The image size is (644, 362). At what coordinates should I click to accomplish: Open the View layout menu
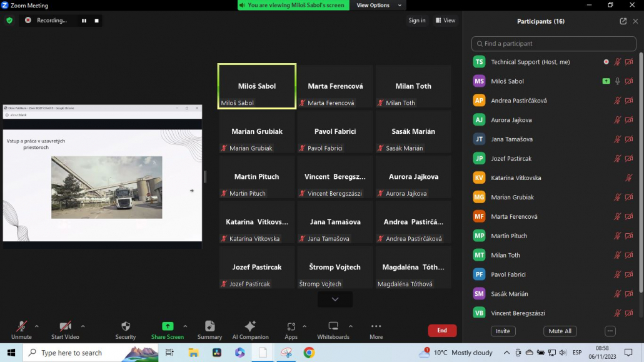446,21
